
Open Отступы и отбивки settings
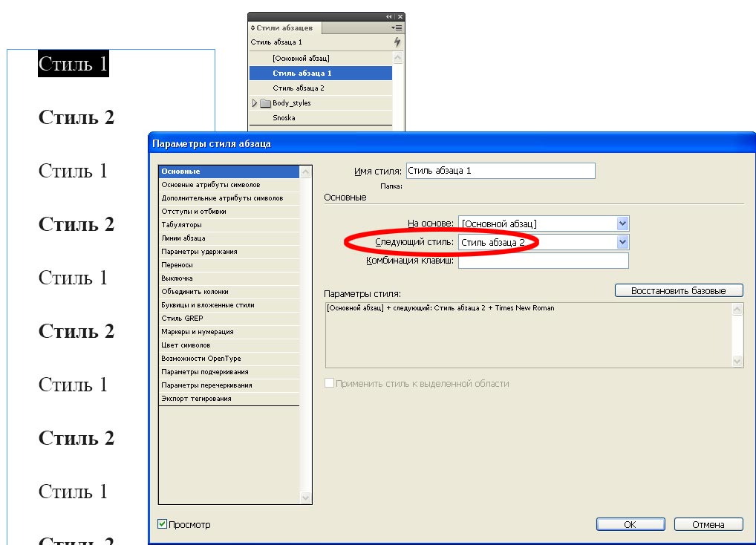point(229,211)
